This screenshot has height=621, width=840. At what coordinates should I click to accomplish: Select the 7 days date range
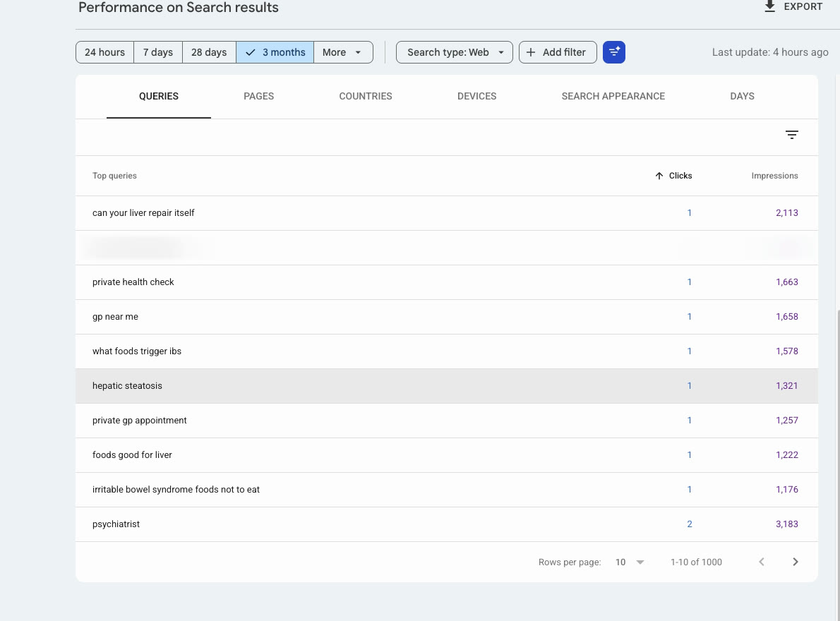coord(158,52)
